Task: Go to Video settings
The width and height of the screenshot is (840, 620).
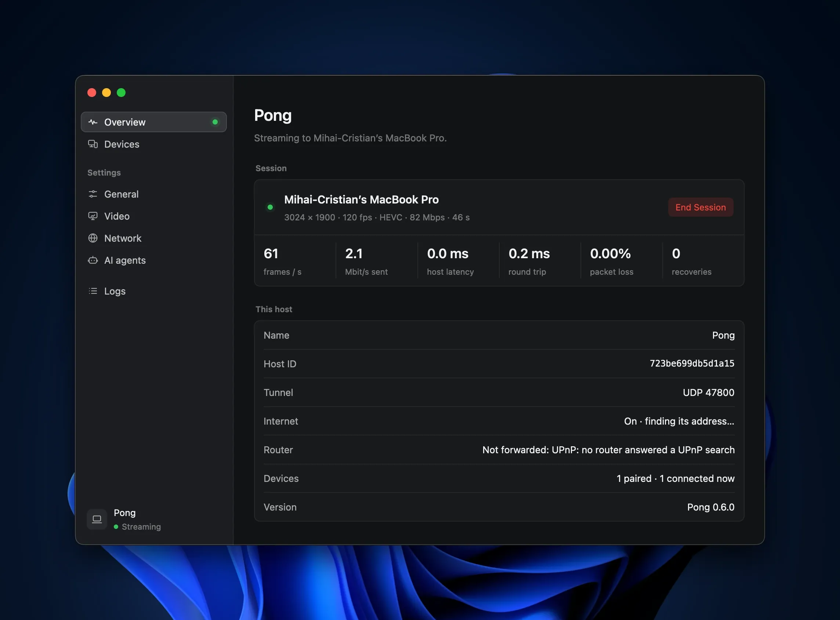Action: coord(154,216)
